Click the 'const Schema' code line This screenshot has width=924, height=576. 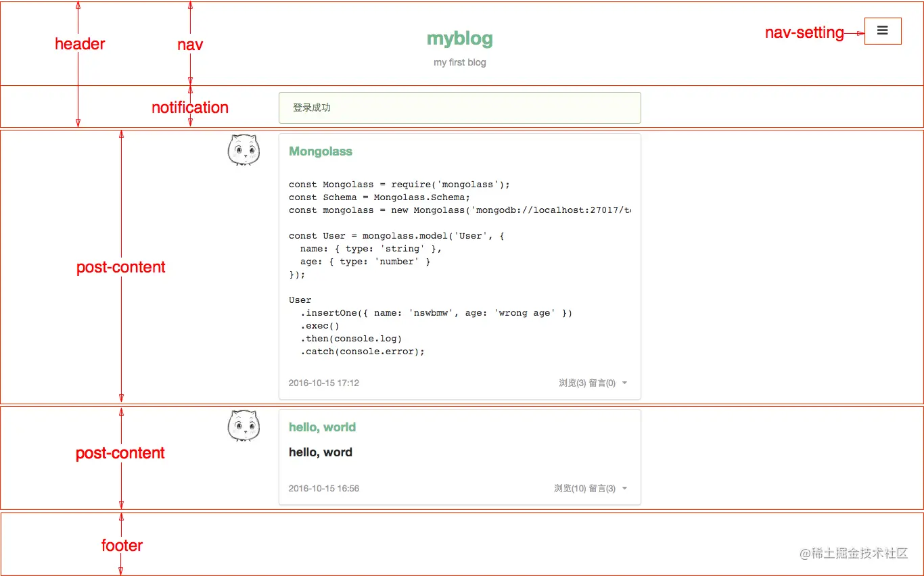(x=379, y=197)
